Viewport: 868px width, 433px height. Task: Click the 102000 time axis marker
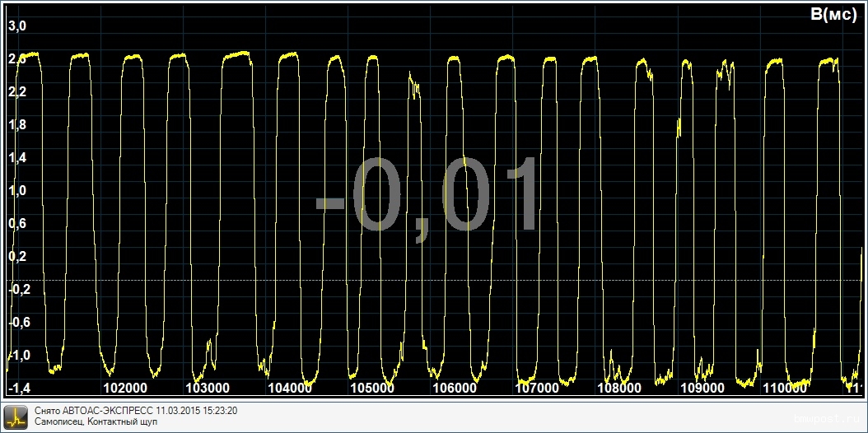point(124,388)
